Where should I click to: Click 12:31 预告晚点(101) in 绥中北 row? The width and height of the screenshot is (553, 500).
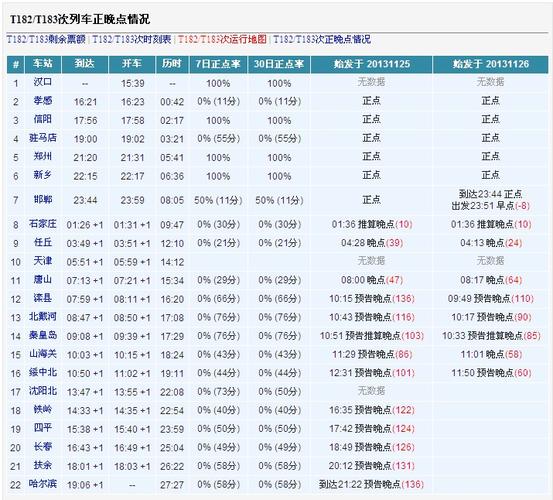[372, 373]
